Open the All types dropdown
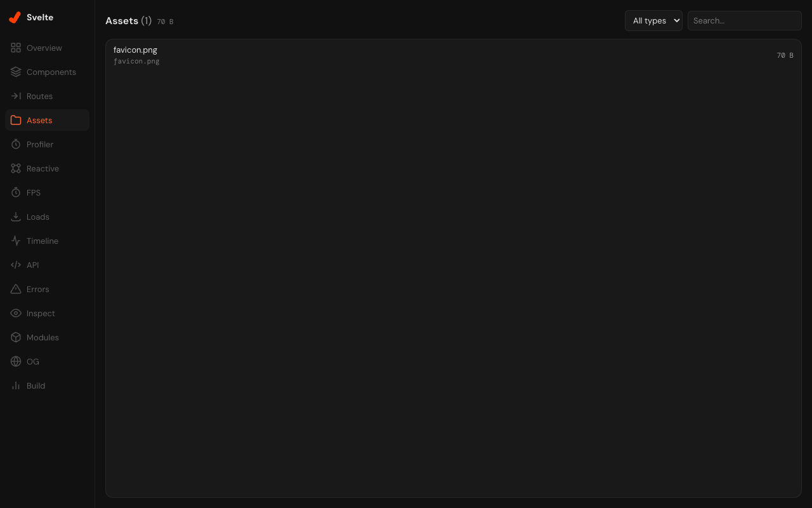812x508 pixels. 653,20
